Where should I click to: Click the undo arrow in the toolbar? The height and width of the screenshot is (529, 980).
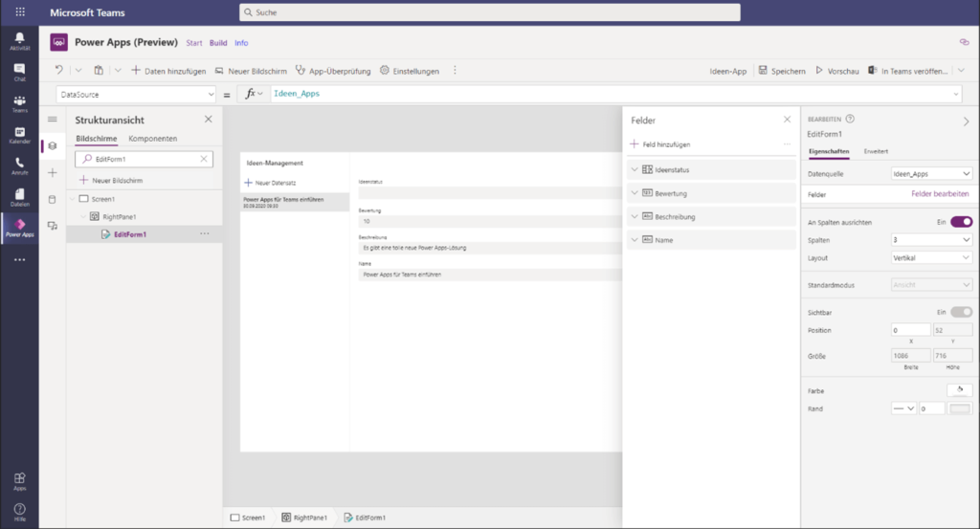58,70
